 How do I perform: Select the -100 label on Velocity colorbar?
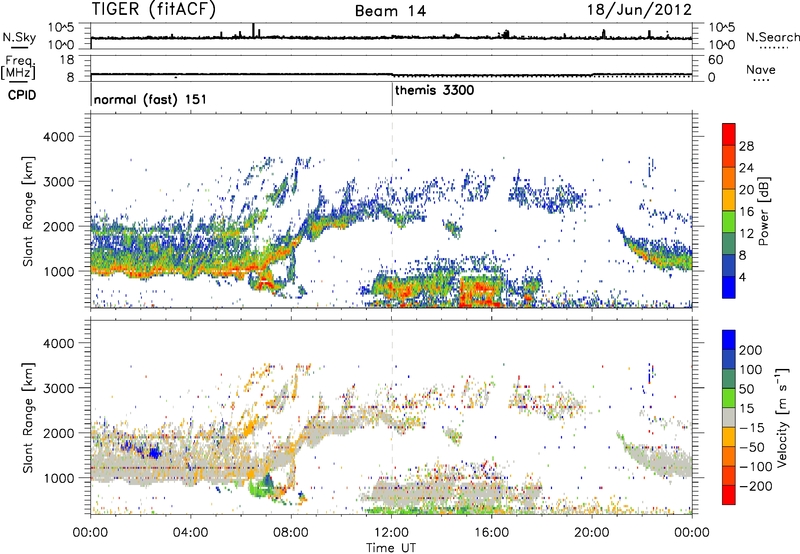756,467
